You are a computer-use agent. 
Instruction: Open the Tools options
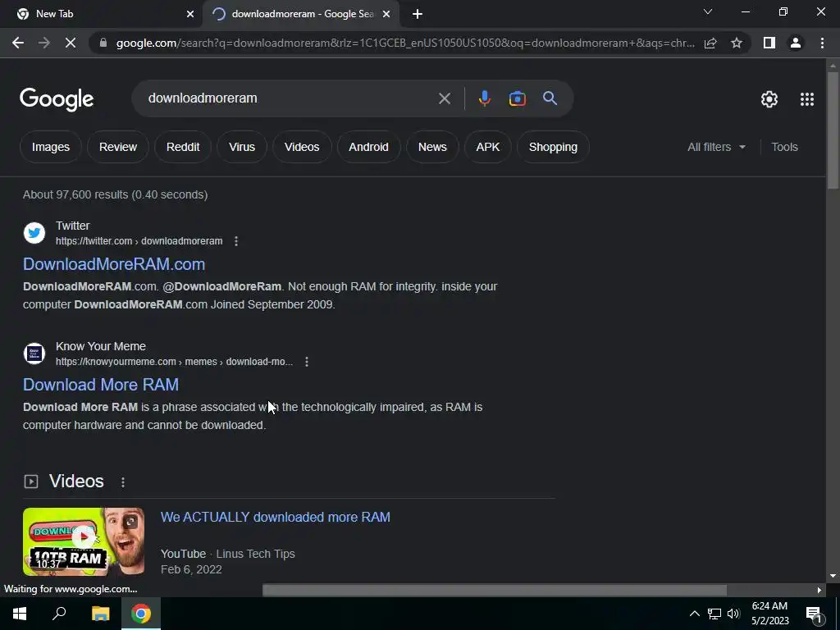click(x=784, y=147)
